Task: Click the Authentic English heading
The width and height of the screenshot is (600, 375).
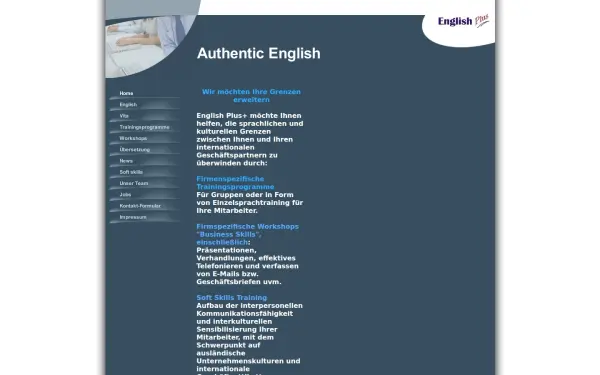Action: (x=259, y=54)
